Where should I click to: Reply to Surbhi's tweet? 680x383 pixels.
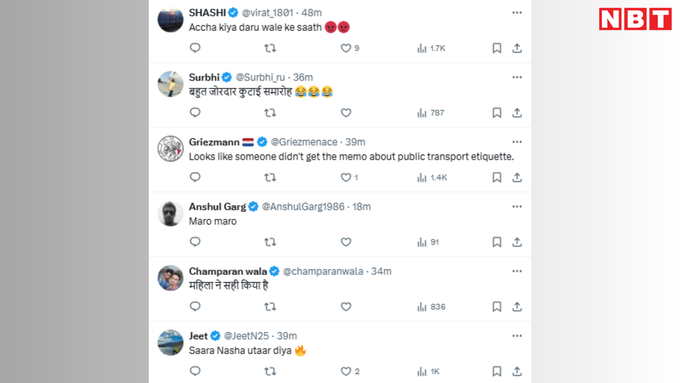click(x=195, y=113)
